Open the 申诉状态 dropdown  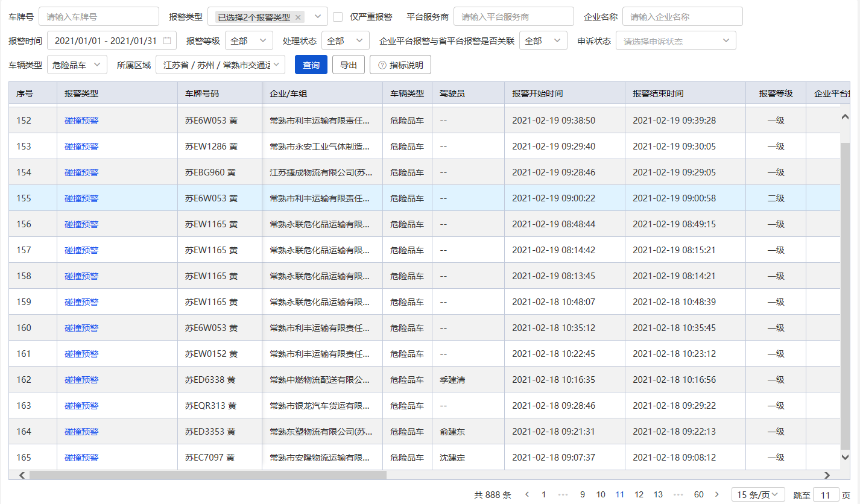676,41
